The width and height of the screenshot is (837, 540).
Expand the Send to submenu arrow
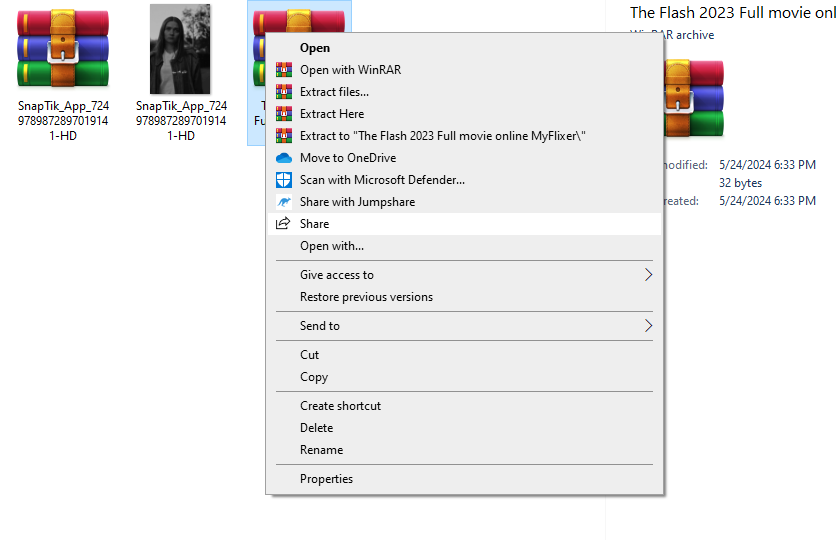pos(648,325)
